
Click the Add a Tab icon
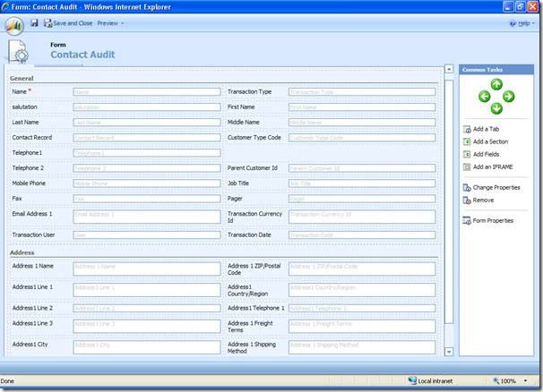click(467, 129)
